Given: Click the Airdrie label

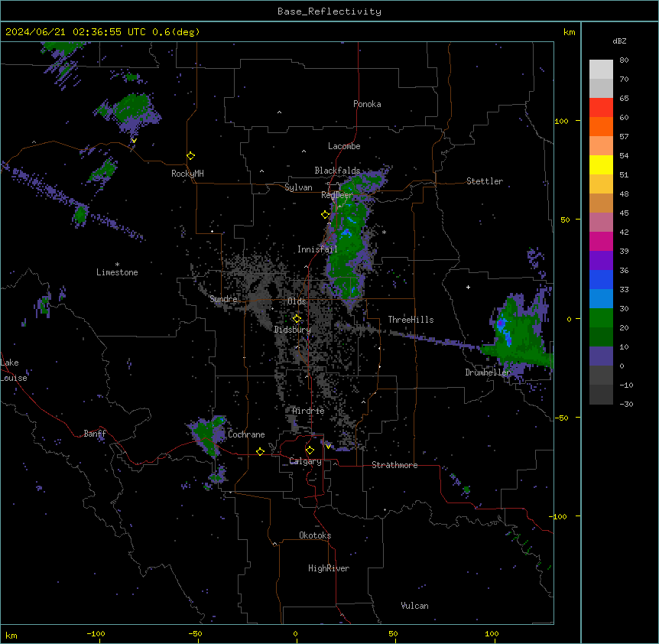Looking at the screenshot, I should tap(308, 411).
